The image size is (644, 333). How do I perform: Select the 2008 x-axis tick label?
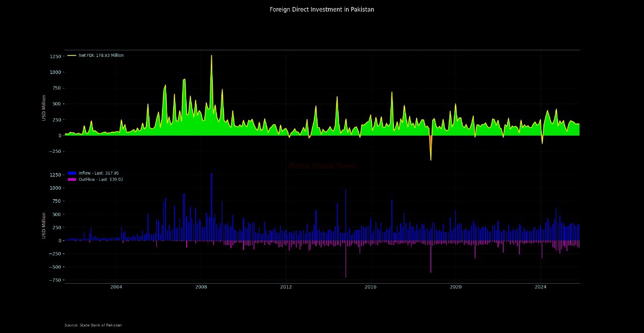pos(201,287)
